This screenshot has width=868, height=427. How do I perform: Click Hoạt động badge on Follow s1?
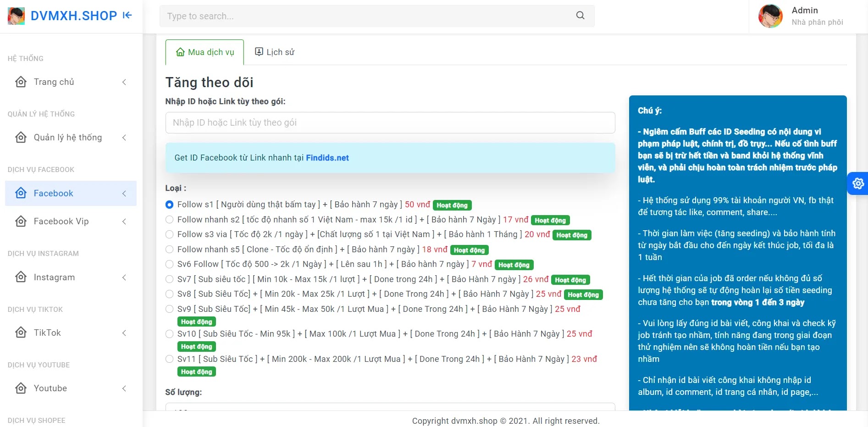pyautogui.click(x=452, y=205)
